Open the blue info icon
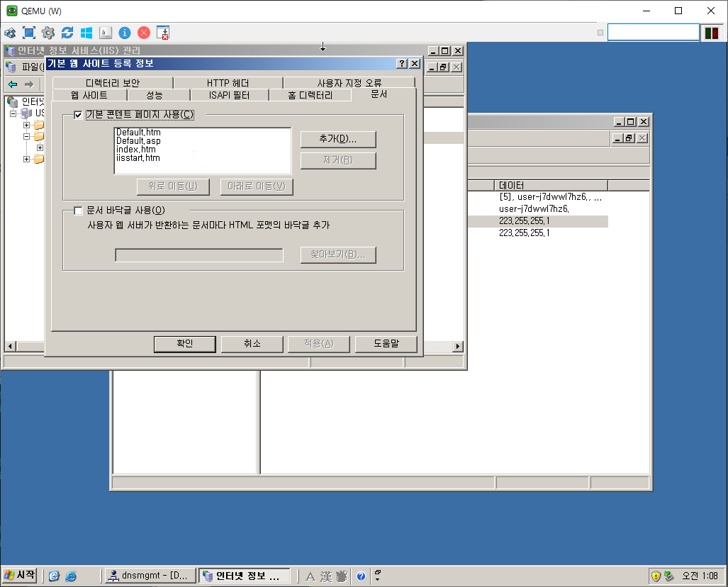The width and height of the screenshot is (728, 587). click(x=125, y=33)
